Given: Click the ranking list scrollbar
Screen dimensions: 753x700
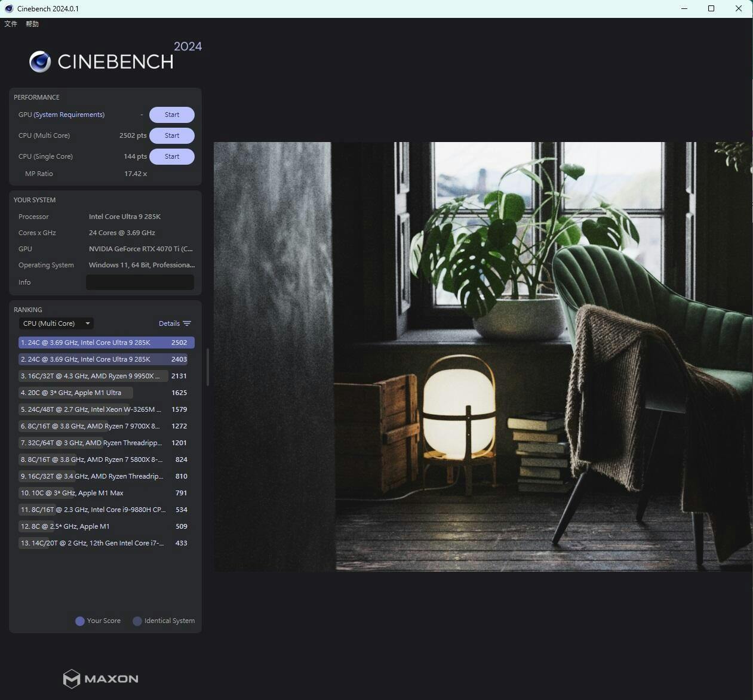Looking at the screenshot, I should (x=207, y=367).
